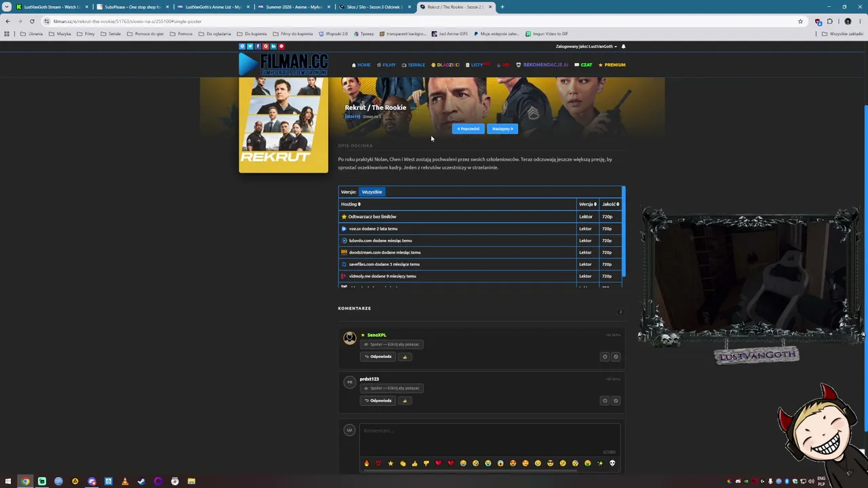Open the Steam icon in the taskbar
The height and width of the screenshot is (488, 868).
point(141,481)
